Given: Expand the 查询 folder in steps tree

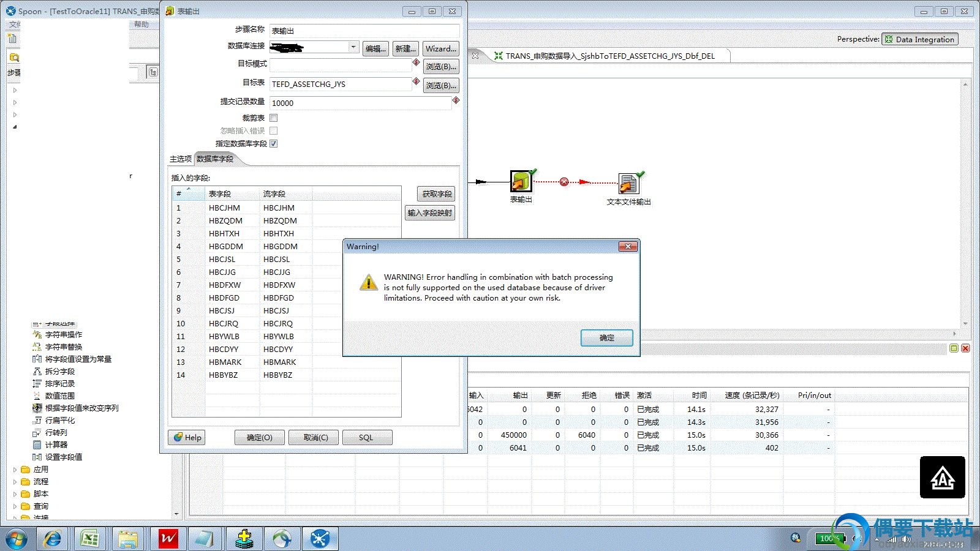Looking at the screenshot, I should click(x=15, y=506).
